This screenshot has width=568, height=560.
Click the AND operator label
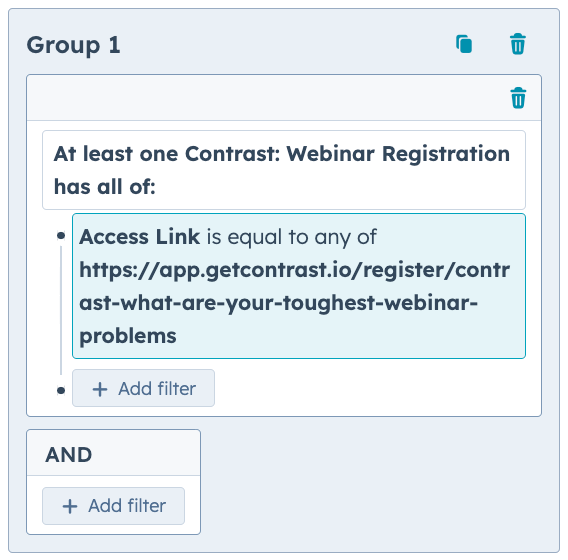coord(68,455)
